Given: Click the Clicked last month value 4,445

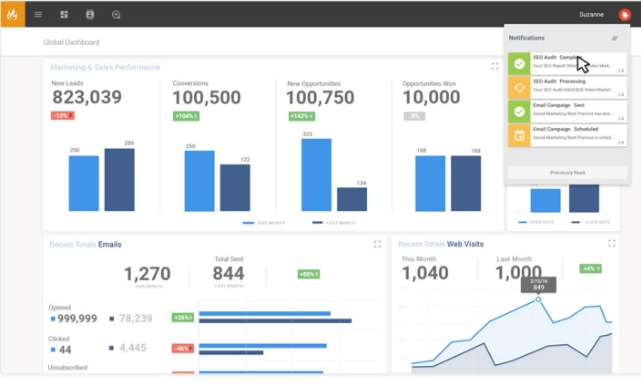Looking at the screenshot, I should pos(133,348).
